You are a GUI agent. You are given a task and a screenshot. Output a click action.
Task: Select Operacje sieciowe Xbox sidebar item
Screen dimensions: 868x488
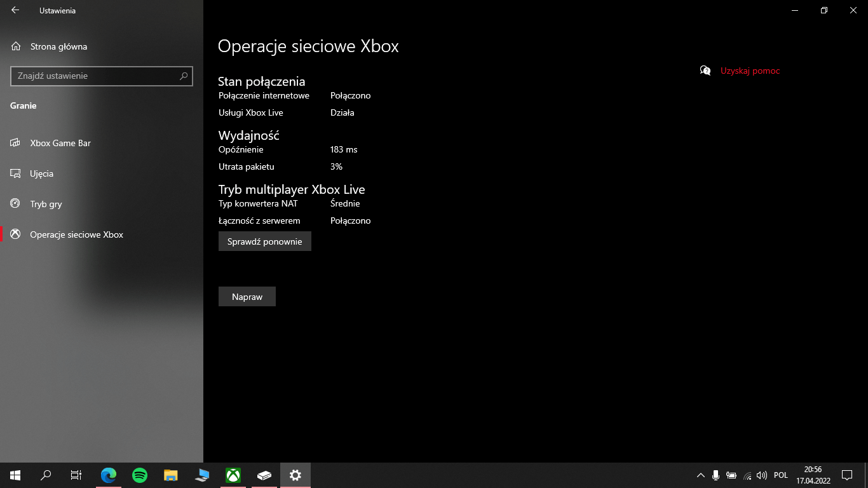(102, 234)
